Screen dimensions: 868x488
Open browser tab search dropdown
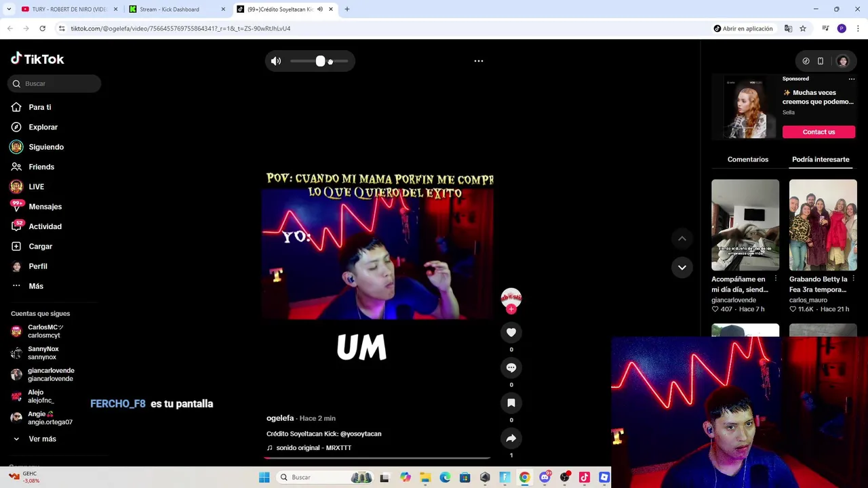(9, 9)
